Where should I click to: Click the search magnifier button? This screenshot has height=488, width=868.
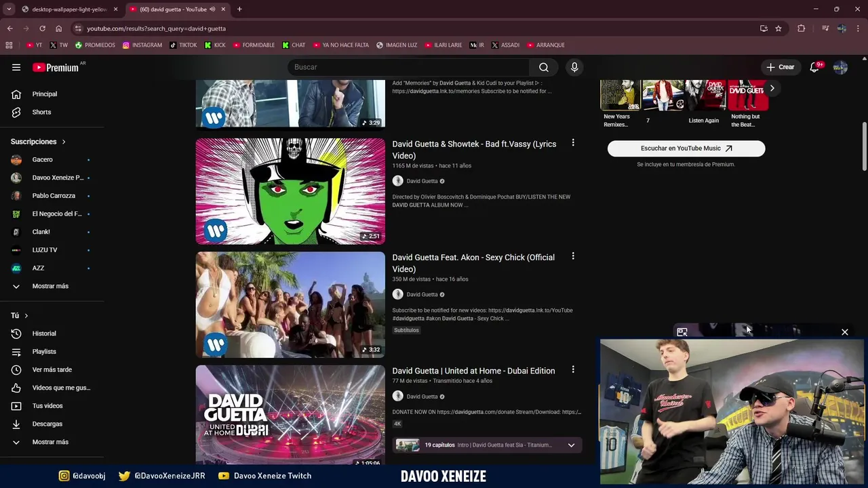[544, 67]
